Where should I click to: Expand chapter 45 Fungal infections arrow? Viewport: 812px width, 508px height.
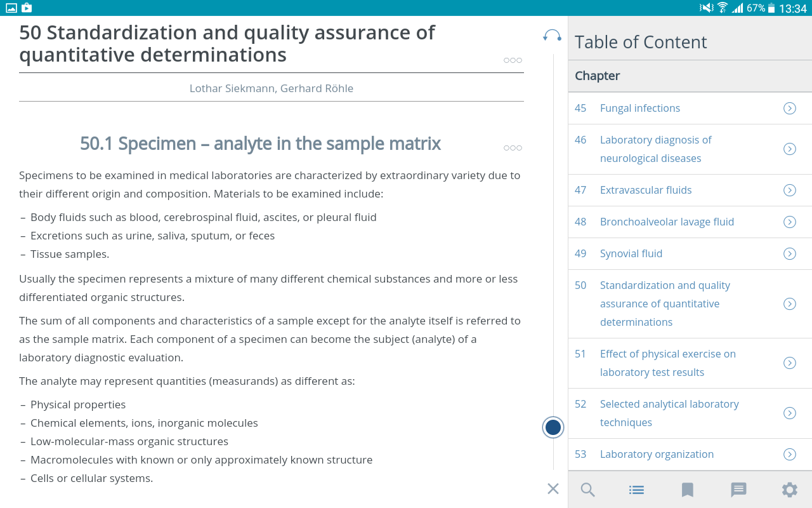point(790,108)
